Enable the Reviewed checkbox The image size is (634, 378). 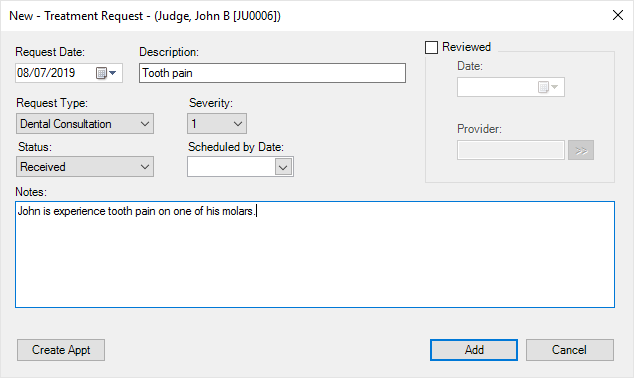pyautogui.click(x=431, y=47)
